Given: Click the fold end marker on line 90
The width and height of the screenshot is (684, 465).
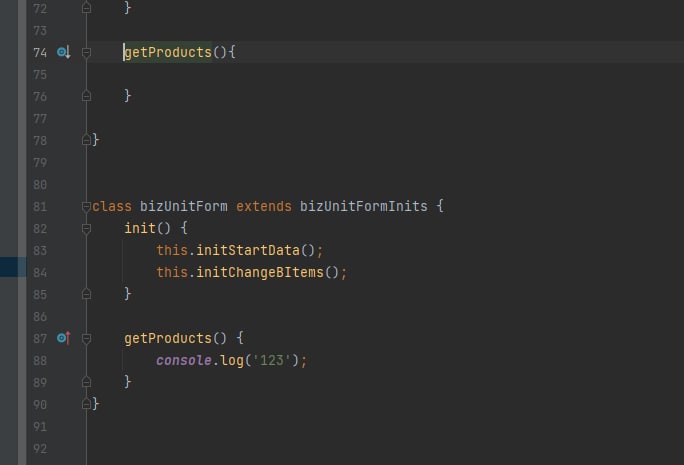Looking at the screenshot, I should coord(86,404).
